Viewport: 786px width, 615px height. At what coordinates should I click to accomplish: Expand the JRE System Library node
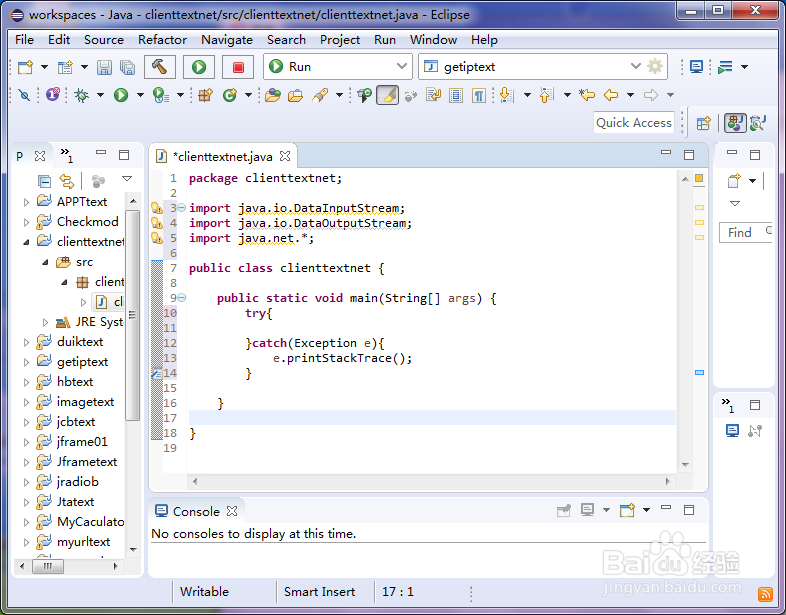(x=45, y=322)
